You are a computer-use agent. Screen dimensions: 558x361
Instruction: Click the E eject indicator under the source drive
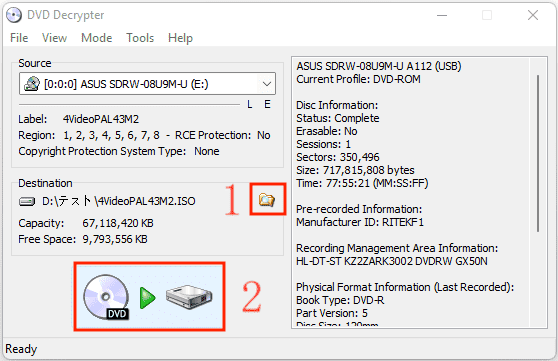(x=267, y=104)
